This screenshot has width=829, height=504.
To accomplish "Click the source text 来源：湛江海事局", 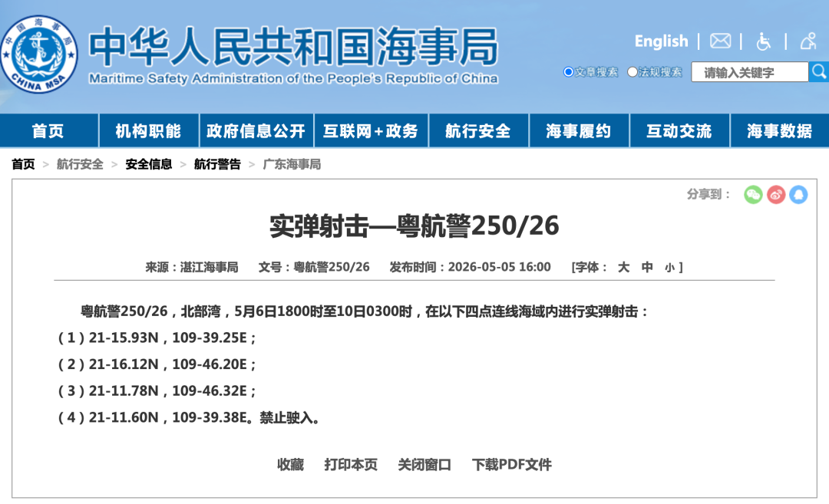I will [x=192, y=267].
